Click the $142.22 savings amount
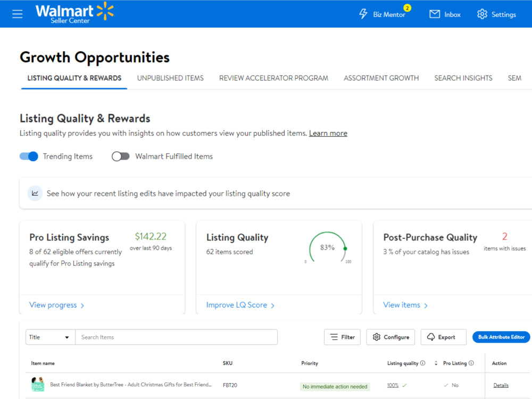Image resolution: width=532 pixels, height=399 pixels. coord(151,237)
